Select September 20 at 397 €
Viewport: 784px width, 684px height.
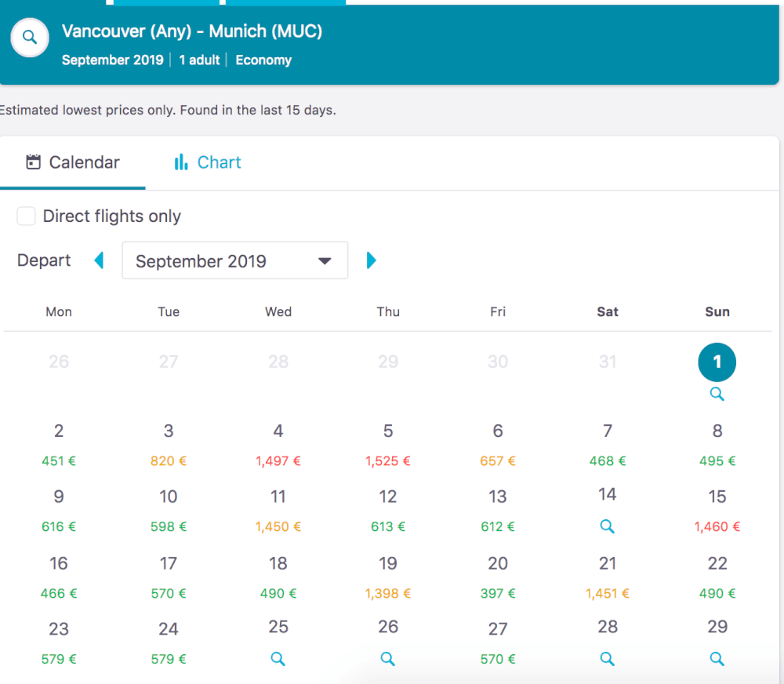[498, 577]
